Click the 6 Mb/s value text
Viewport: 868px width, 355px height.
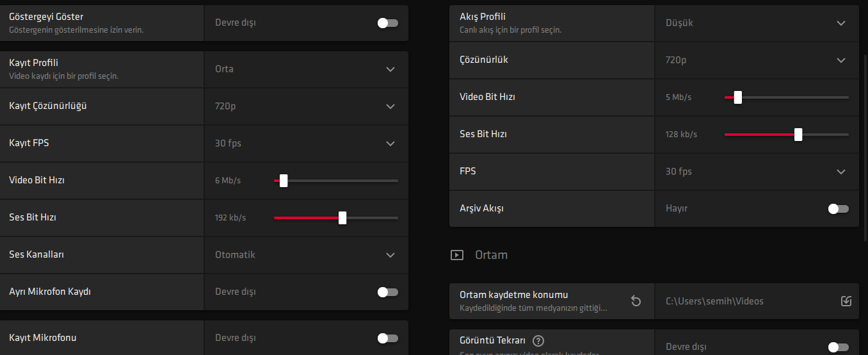[x=228, y=181]
